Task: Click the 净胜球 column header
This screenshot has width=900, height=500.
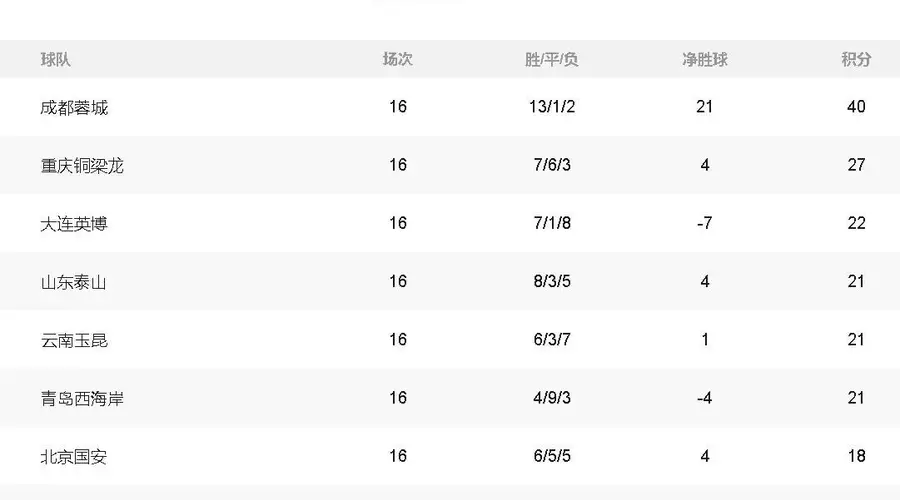Action: coord(704,59)
